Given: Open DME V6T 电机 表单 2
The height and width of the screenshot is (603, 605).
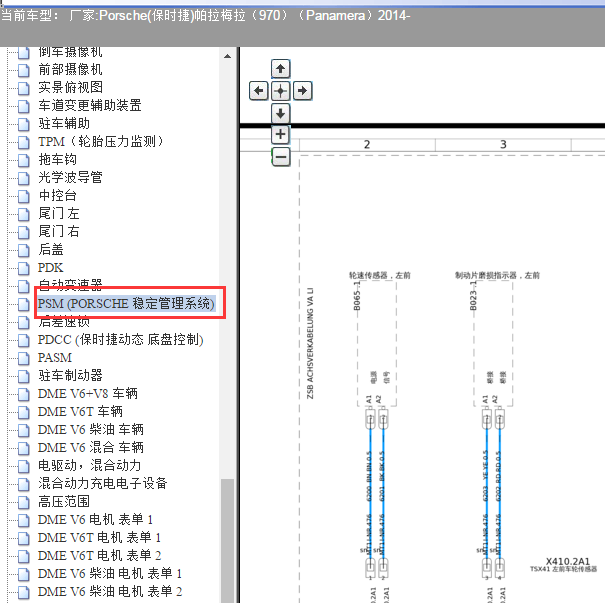Looking at the screenshot, I should click(x=99, y=556).
